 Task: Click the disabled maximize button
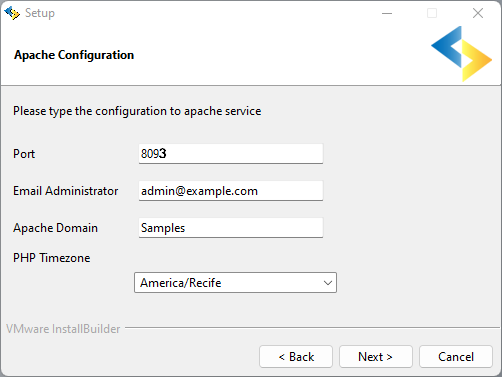432,13
